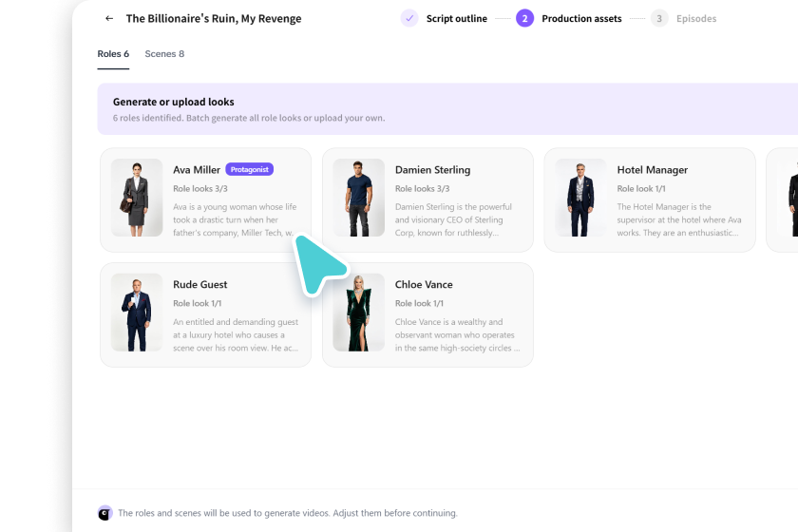This screenshot has height=532, width=798.
Task: Click the Rude Guest description text
Action: point(236,335)
